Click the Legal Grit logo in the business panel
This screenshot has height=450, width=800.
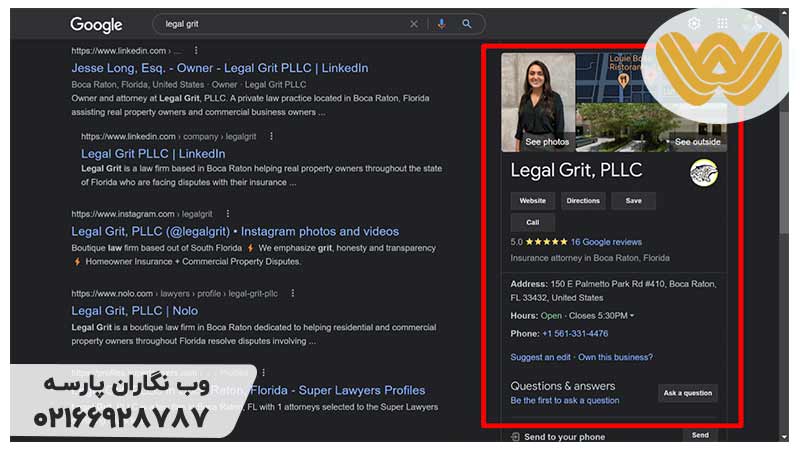point(703,172)
